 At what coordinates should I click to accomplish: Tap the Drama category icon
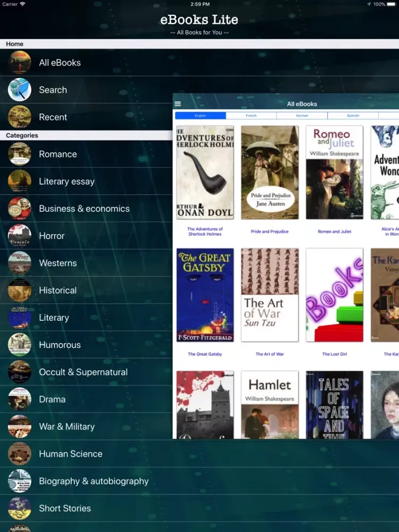point(20,400)
